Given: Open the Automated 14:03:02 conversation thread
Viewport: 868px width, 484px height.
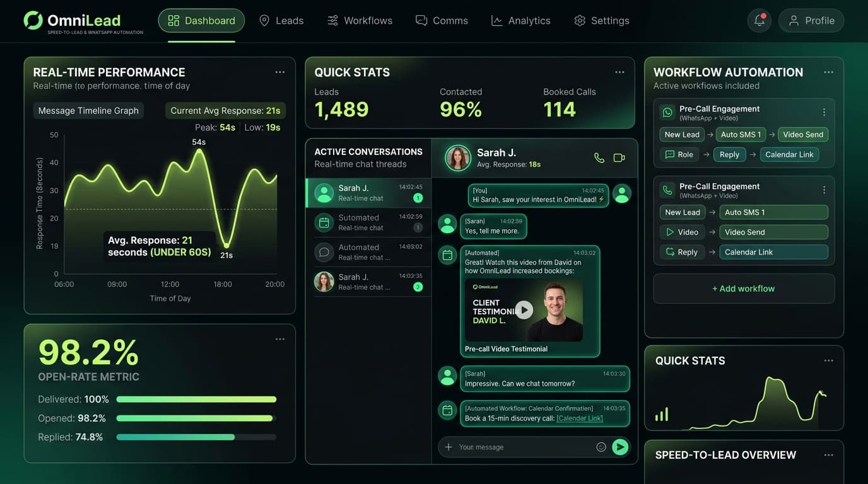Looking at the screenshot, I should coord(369,252).
